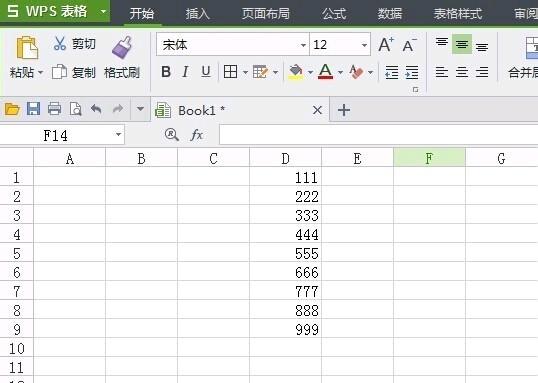The height and width of the screenshot is (383, 538).
Task: Expand border style dropdown arrow
Action: (245, 72)
